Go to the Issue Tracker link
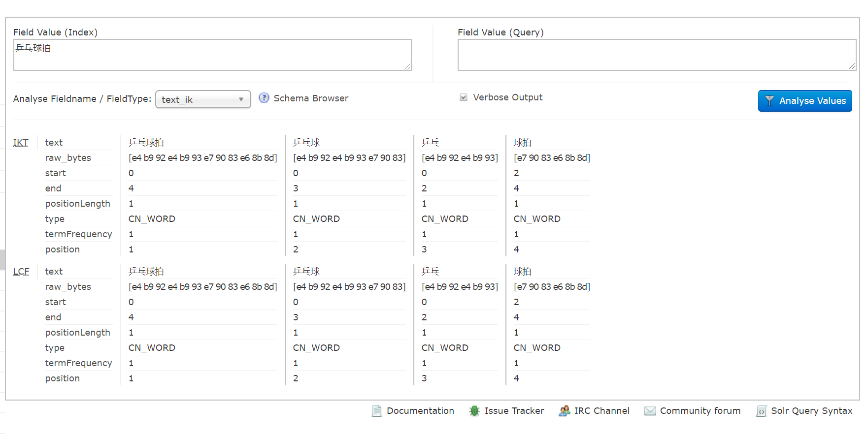This screenshot has height=435, width=868. coord(514,411)
